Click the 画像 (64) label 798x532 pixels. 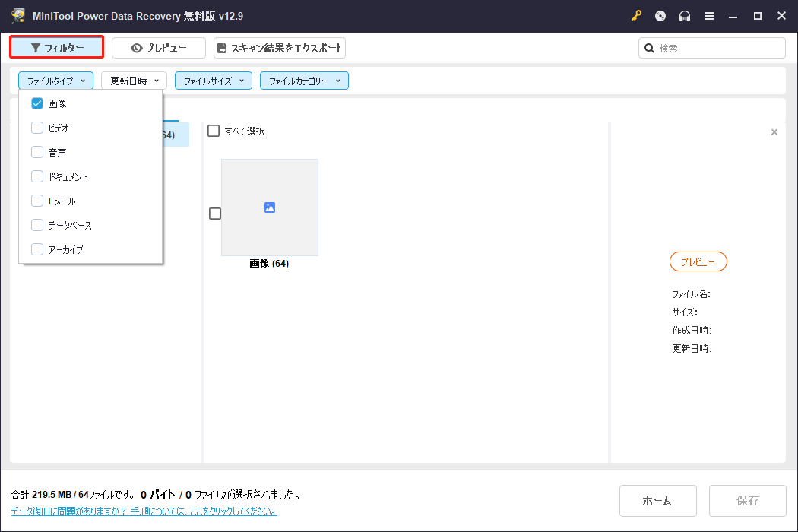(x=269, y=264)
